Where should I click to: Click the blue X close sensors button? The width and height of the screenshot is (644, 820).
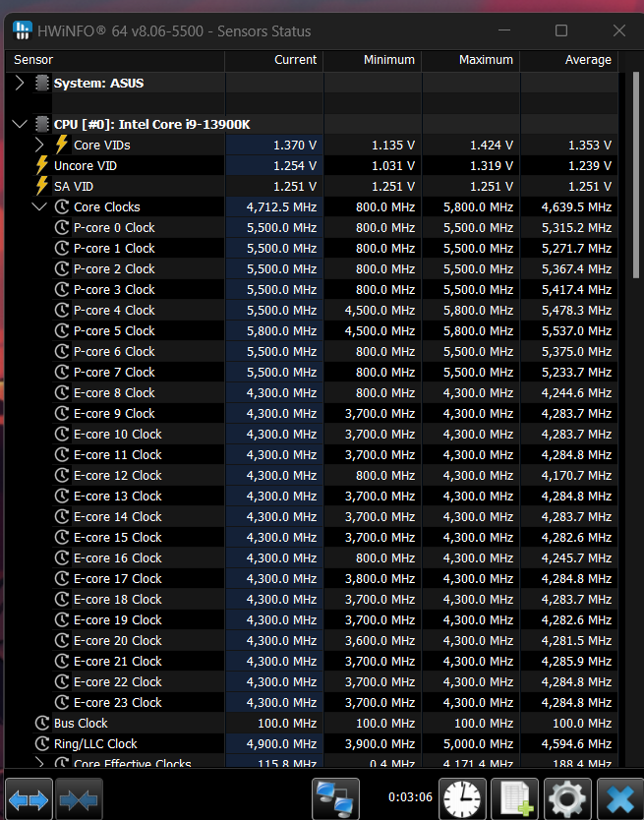(x=620, y=798)
